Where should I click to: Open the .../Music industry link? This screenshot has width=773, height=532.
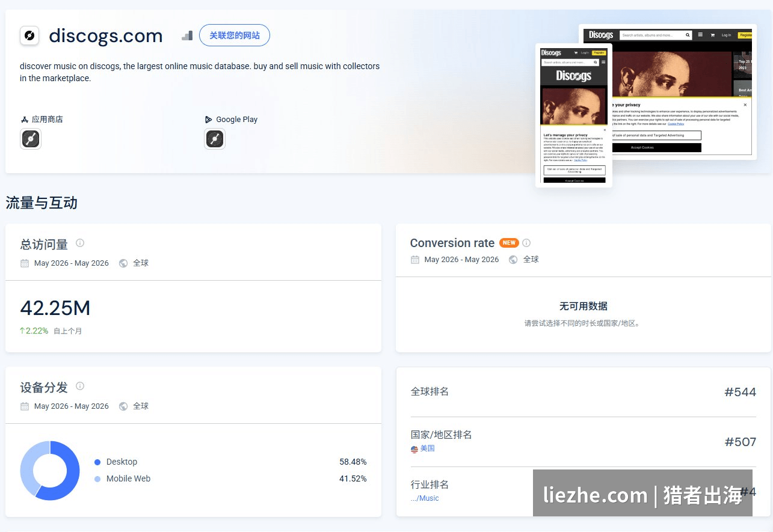(425, 498)
